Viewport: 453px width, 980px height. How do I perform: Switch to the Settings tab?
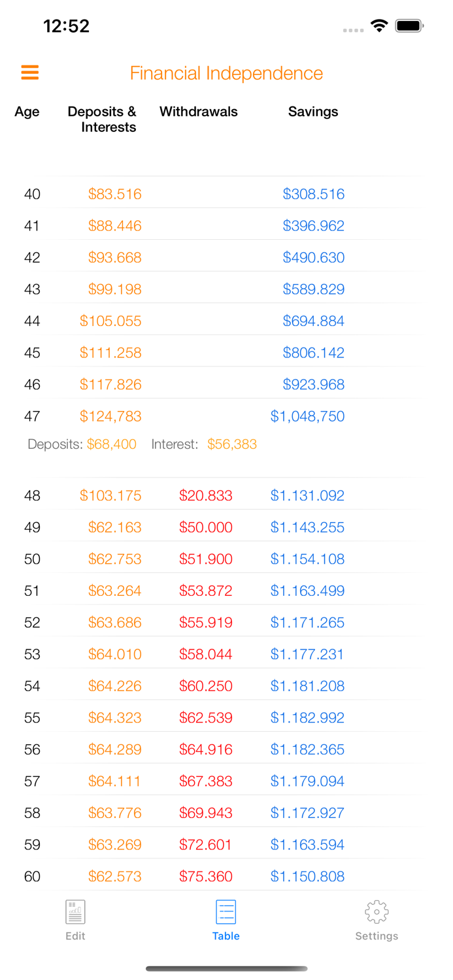point(377,920)
